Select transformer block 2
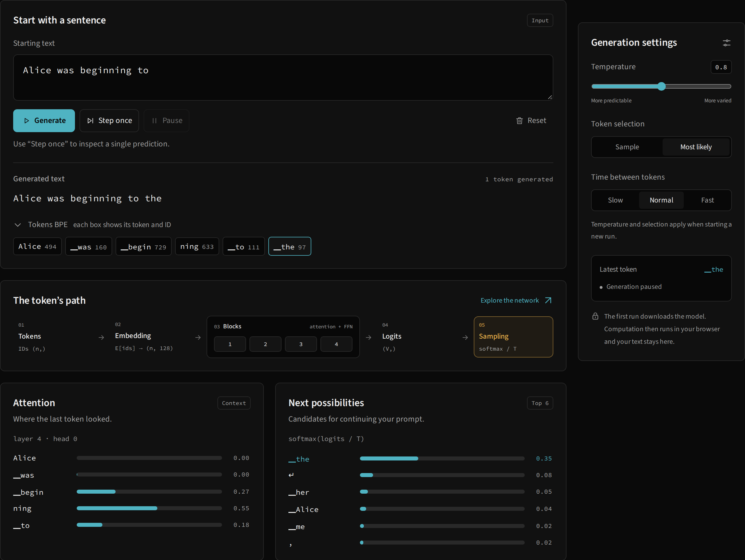Screen dimensions: 745x560 point(265,344)
